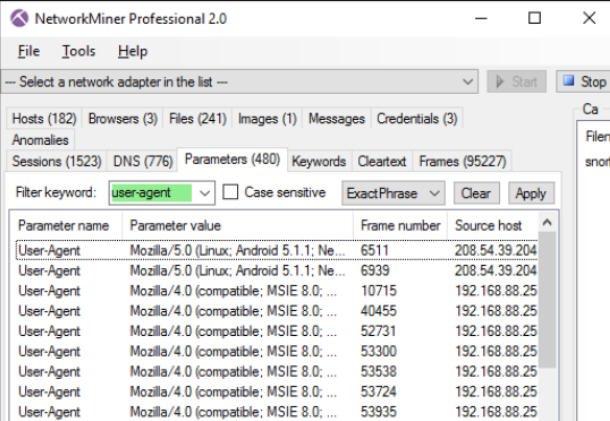Select the User-Agent row with frame 6511
Screen dimensions: 610x421
[277, 250]
